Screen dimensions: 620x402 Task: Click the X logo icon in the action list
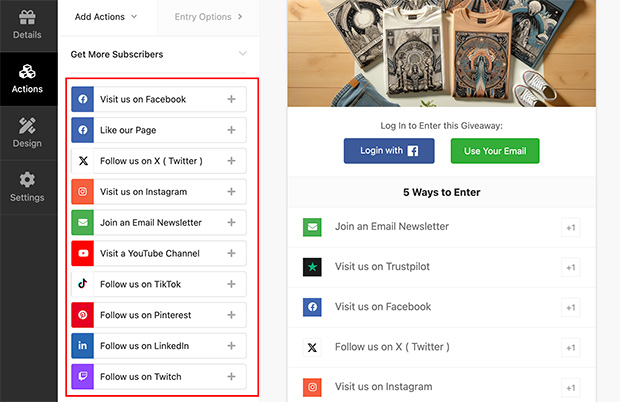coord(83,161)
